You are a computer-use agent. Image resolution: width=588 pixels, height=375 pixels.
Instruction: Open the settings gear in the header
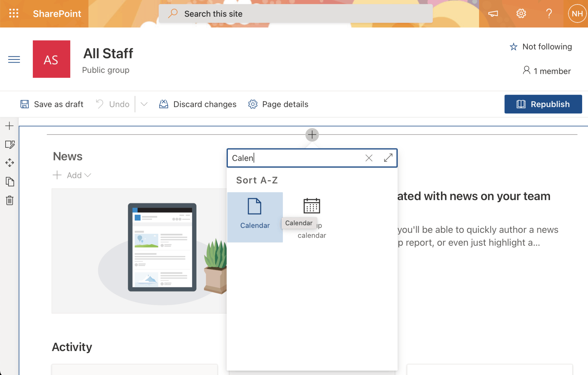pos(521,14)
